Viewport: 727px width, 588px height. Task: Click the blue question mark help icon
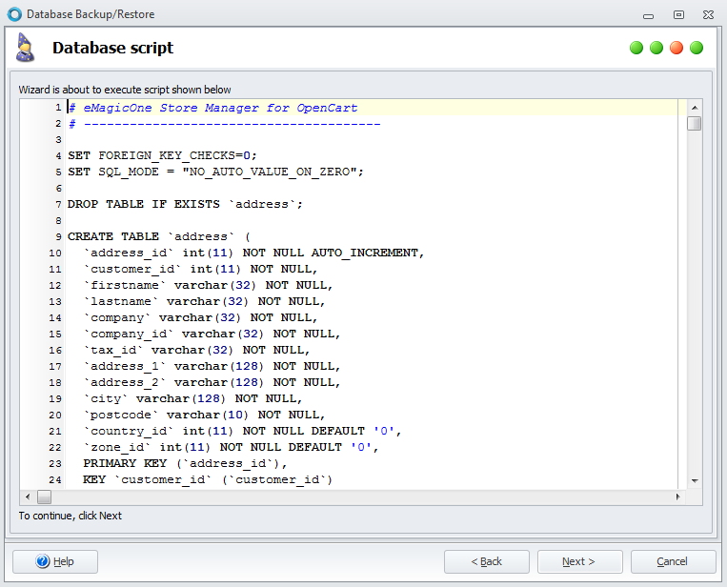(x=43, y=561)
